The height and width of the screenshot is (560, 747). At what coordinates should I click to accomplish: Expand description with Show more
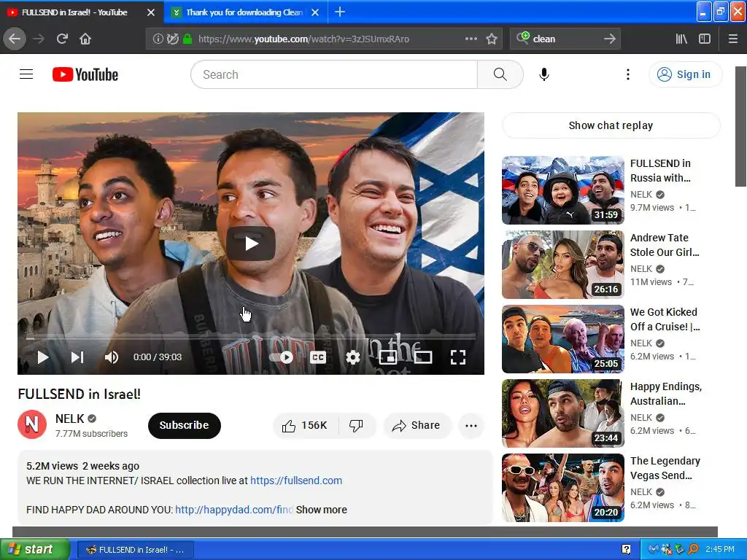tap(321, 510)
